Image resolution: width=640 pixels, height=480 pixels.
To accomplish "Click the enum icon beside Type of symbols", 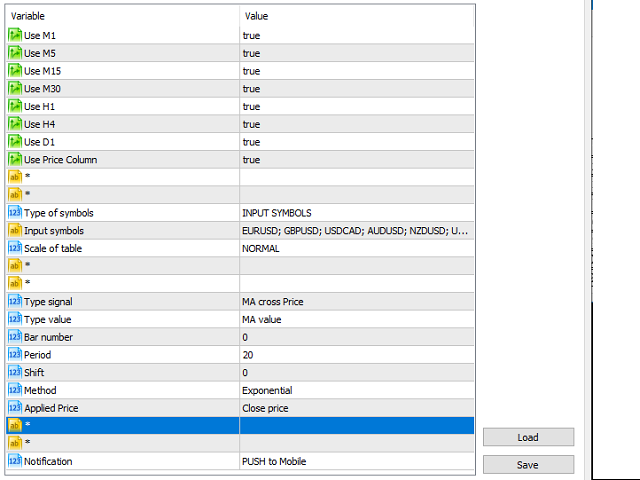I will point(15,213).
